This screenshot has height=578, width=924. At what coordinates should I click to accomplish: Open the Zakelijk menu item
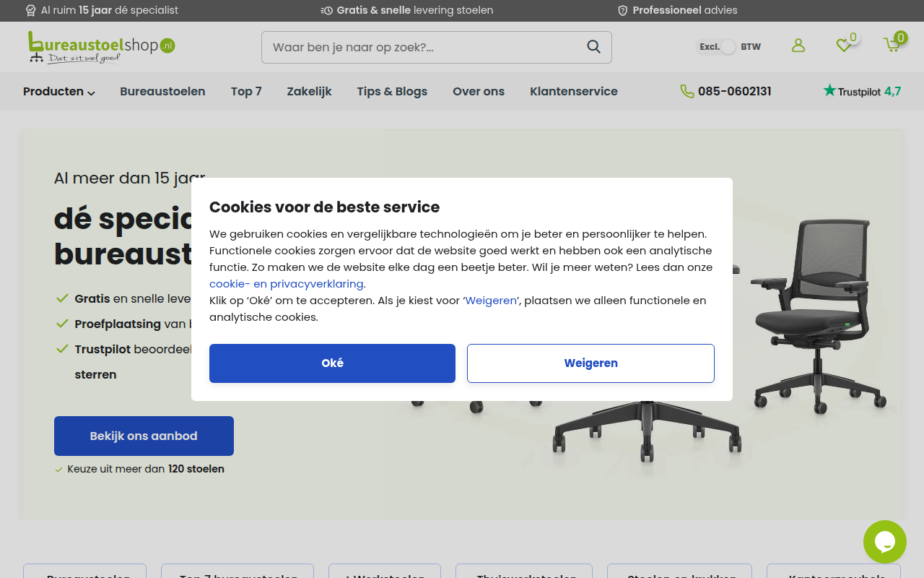309,91
